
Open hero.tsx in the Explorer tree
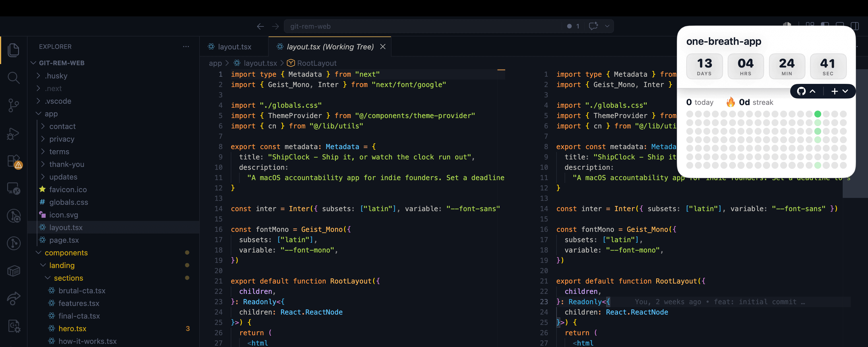pos(113,328)
